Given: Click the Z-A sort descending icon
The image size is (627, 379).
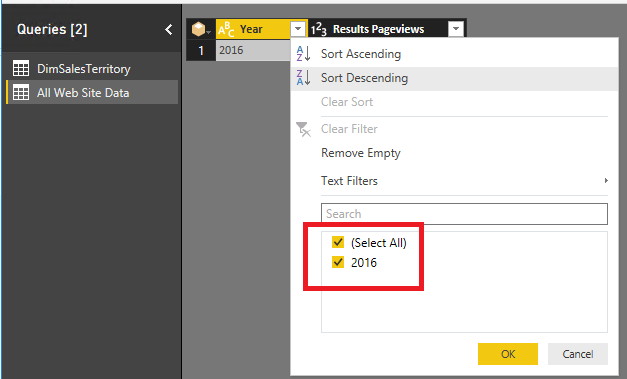Looking at the screenshot, I should click(303, 78).
